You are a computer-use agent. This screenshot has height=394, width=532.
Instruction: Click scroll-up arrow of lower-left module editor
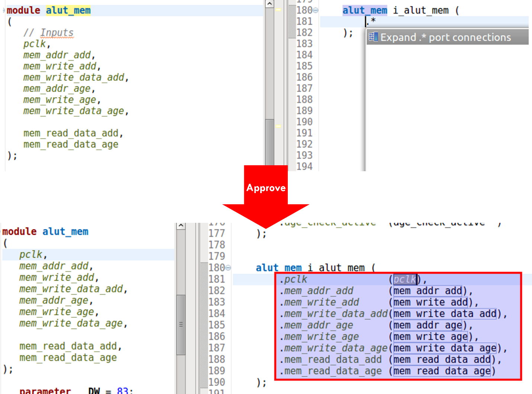[181, 226]
